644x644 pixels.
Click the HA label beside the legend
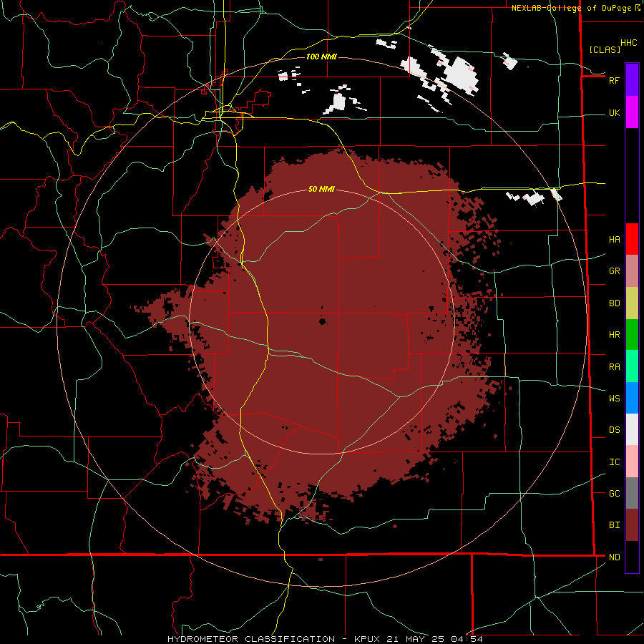[615, 239]
